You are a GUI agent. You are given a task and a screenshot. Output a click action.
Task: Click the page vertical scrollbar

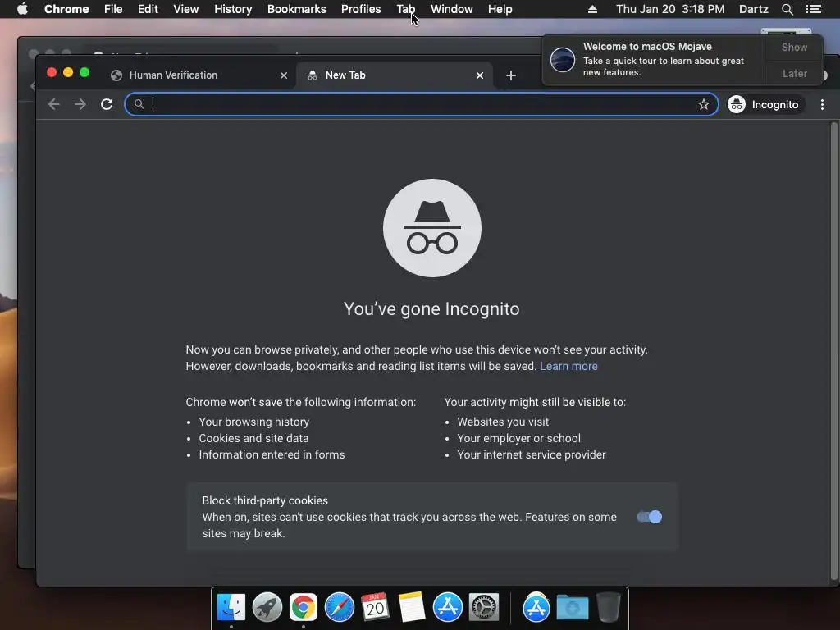[833, 351]
